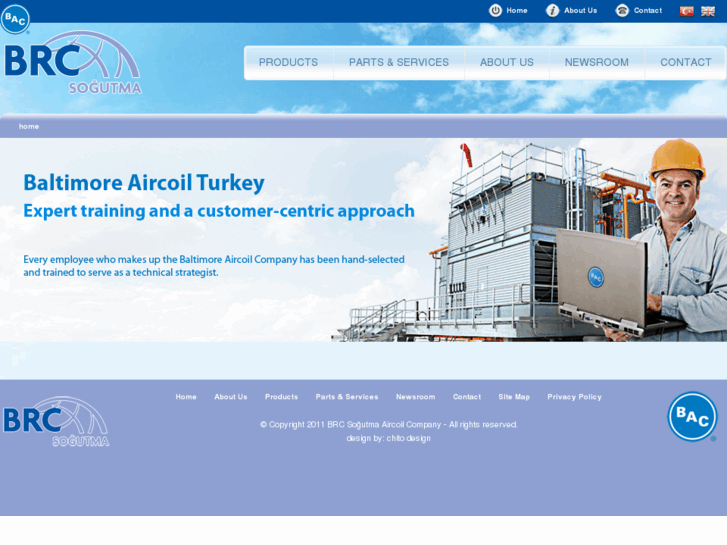Open the PARTS & SERVICES menu tab
Viewport: 727px width, 545px height.
[399, 63]
